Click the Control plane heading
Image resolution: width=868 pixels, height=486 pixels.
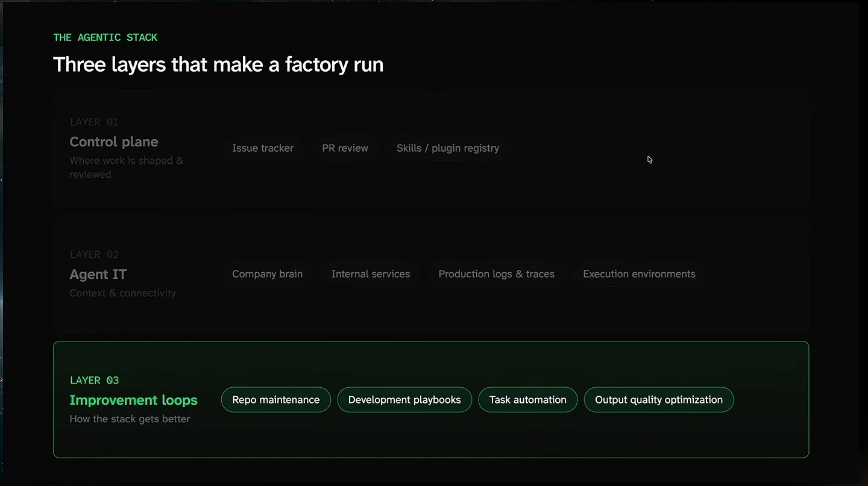114,142
